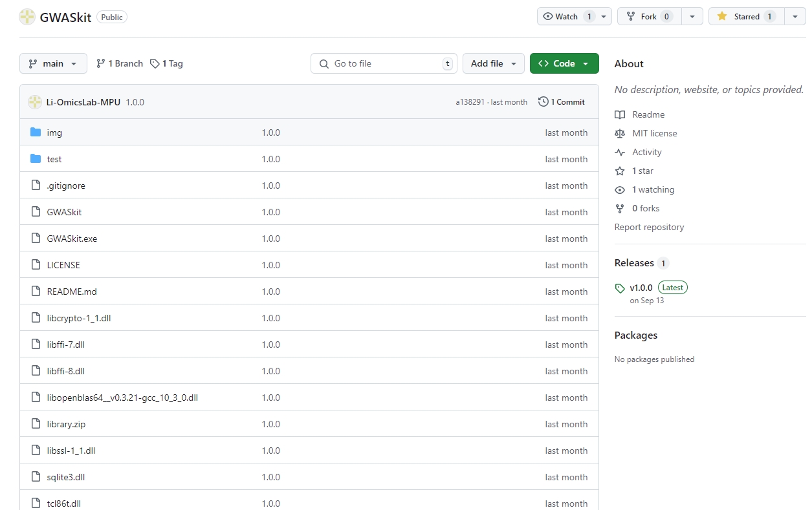Click the commit history clock icon
812x510 pixels.
[543, 101]
